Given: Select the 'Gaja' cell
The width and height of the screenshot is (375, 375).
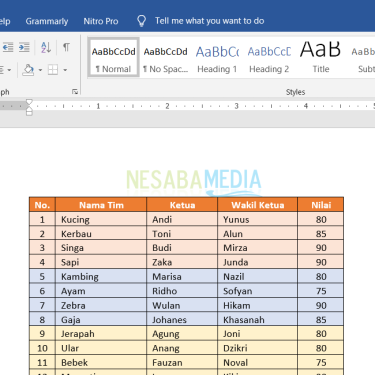Looking at the screenshot, I should click(101, 320).
